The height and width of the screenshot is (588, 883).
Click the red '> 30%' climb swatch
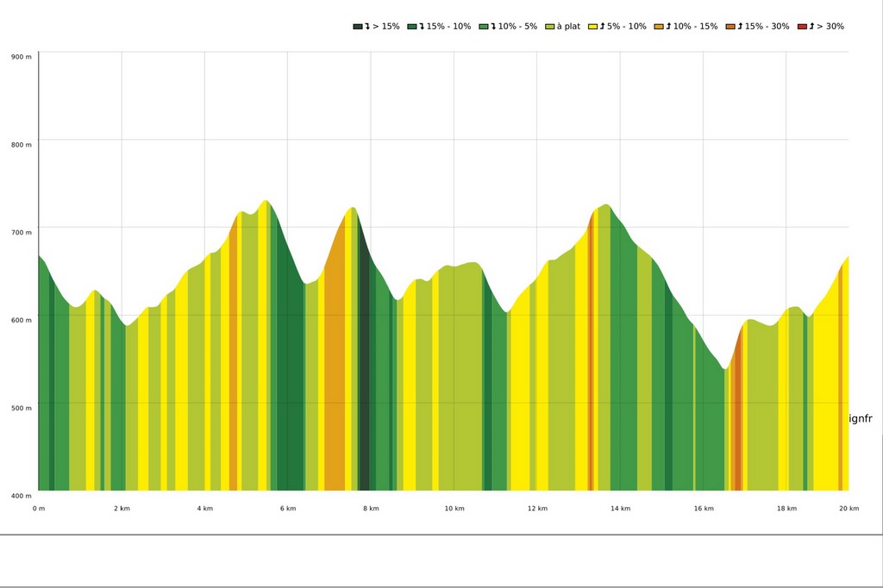(802, 27)
